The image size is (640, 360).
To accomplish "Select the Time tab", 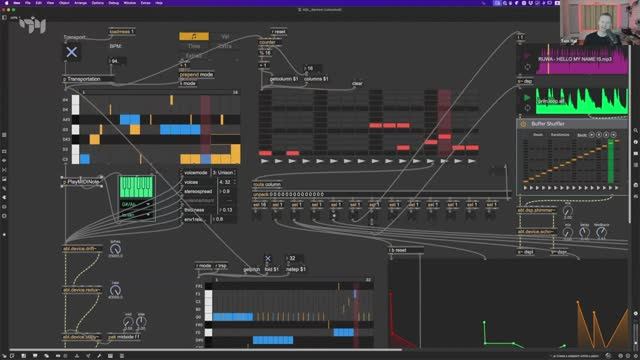I will (x=194, y=46).
